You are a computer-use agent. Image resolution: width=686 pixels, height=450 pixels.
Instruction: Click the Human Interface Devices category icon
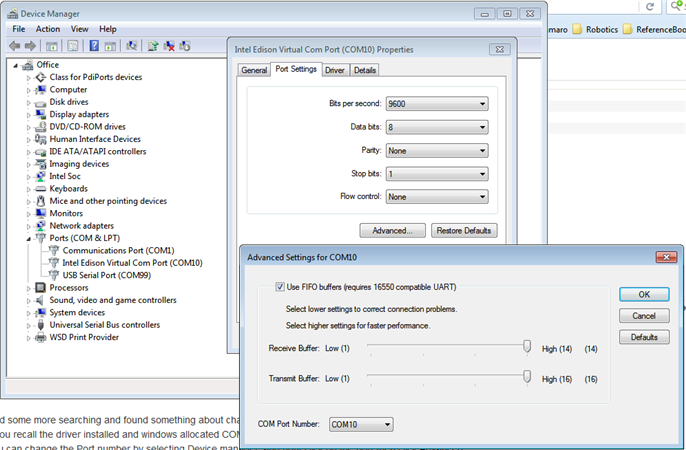40,139
